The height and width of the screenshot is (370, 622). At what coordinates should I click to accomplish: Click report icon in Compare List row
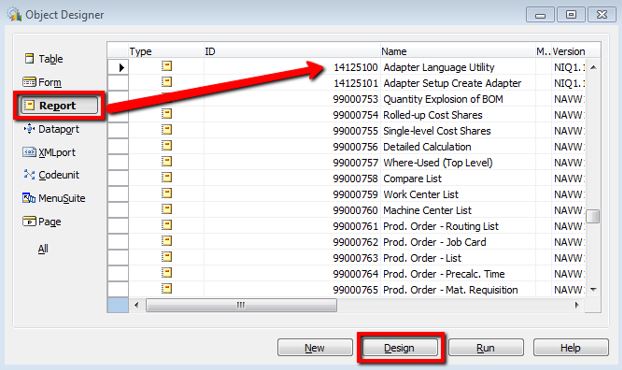coord(167,177)
